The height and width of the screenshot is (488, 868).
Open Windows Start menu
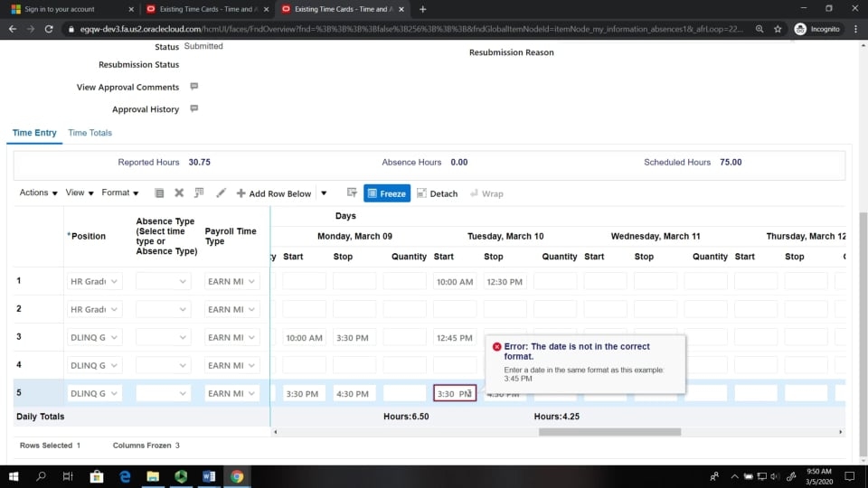(x=14, y=476)
